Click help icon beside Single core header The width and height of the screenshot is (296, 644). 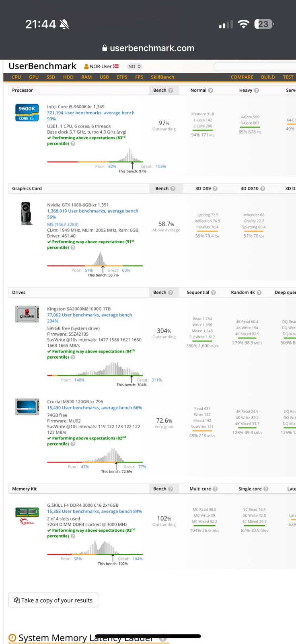click(x=266, y=489)
